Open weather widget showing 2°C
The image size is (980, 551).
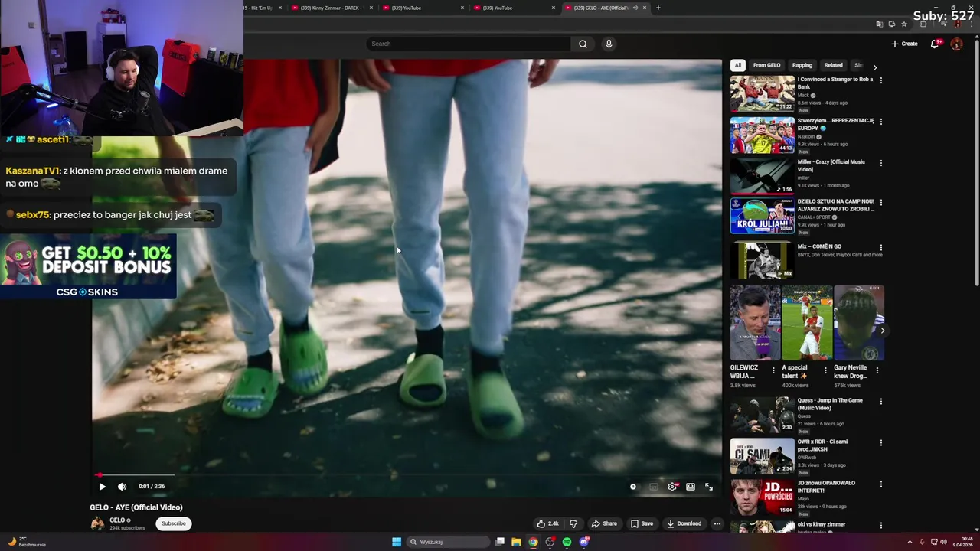28,542
